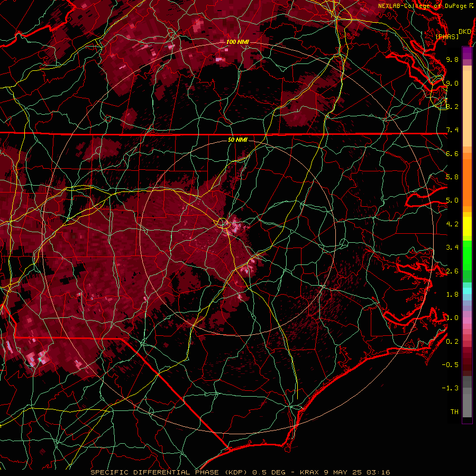Click the 8.2 value on the color scale
Image resolution: width=476 pixels, height=476 pixels.
pos(452,106)
